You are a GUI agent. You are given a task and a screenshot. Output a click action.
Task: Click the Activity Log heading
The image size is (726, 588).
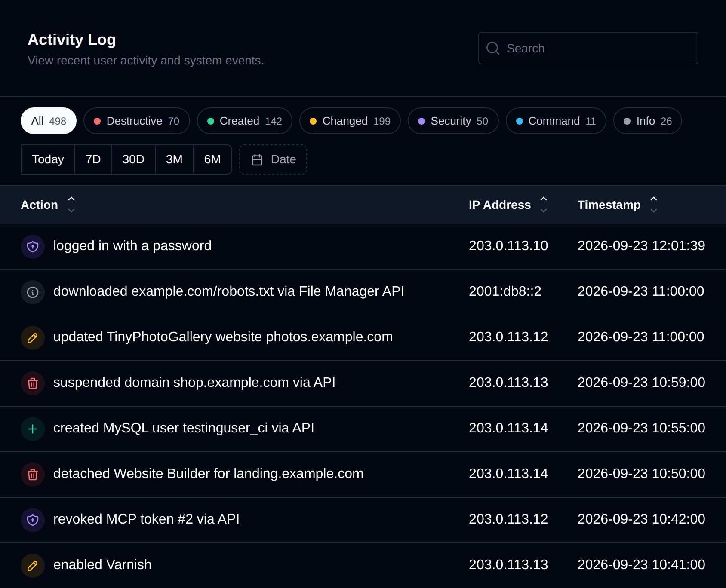click(x=72, y=40)
